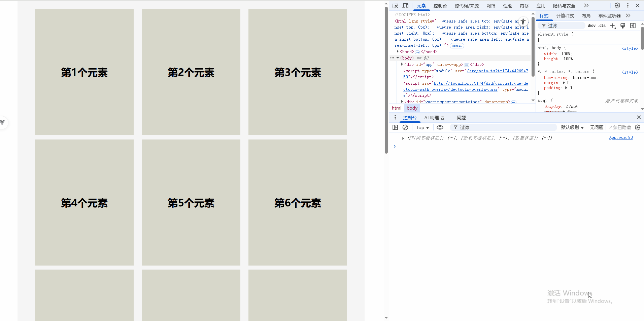Viewport: 644px width, 321px height.
Task: Select the drawer 控制台 tab
Action: coord(410,118)
